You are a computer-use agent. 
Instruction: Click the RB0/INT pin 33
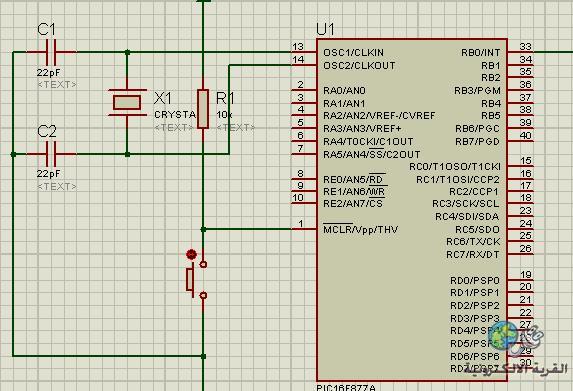coord(521,52)
